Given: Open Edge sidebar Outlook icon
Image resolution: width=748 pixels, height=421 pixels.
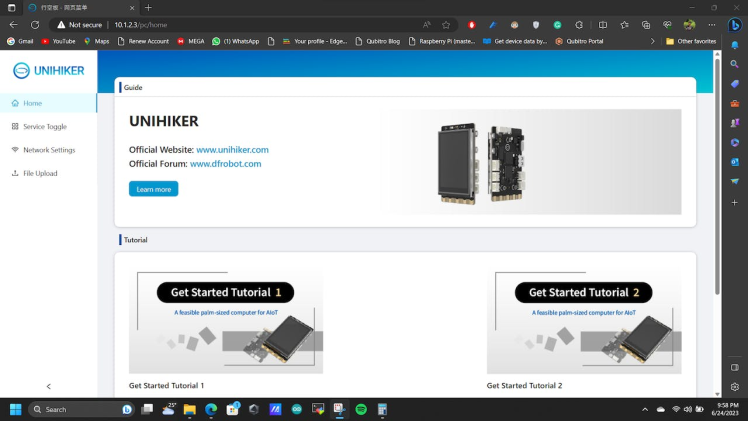Looking at the screenshot, I should click(x=735, y=162).
